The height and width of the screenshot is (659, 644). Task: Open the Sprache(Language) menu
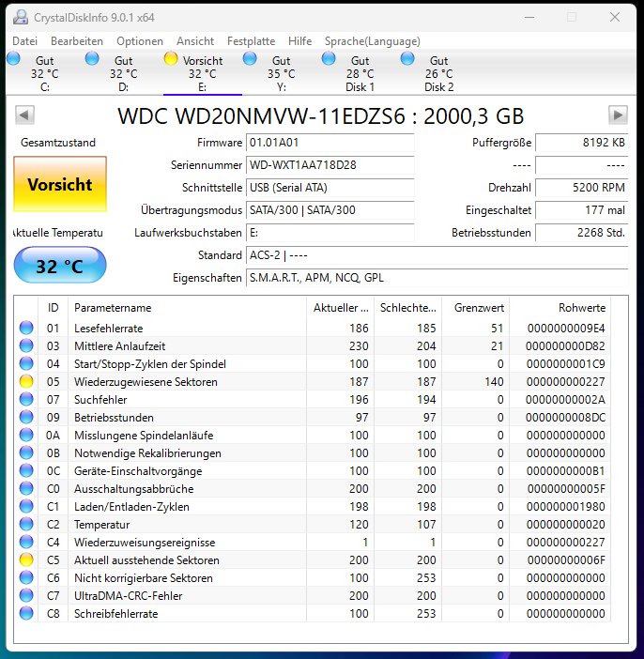(x=372, y=41)
